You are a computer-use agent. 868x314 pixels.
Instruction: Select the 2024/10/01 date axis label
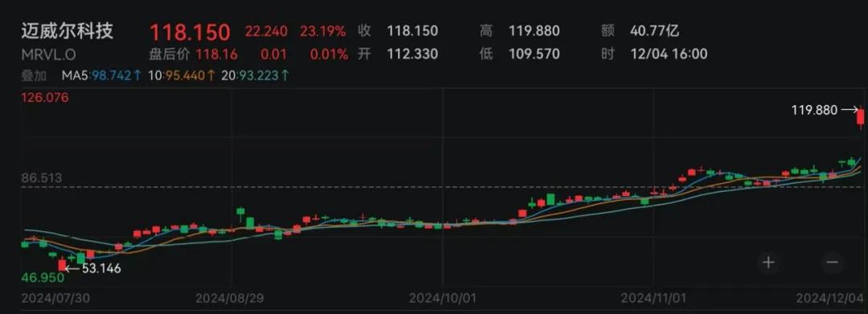443,299
